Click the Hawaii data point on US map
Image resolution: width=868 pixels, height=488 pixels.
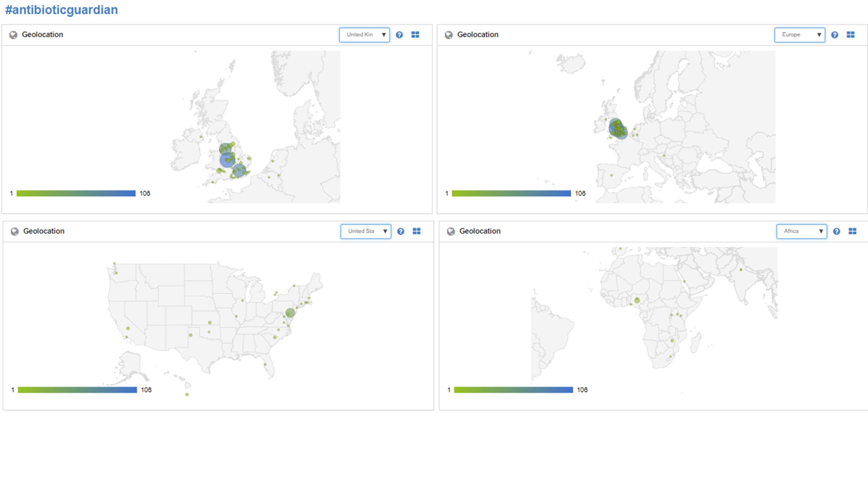(187, 394)
